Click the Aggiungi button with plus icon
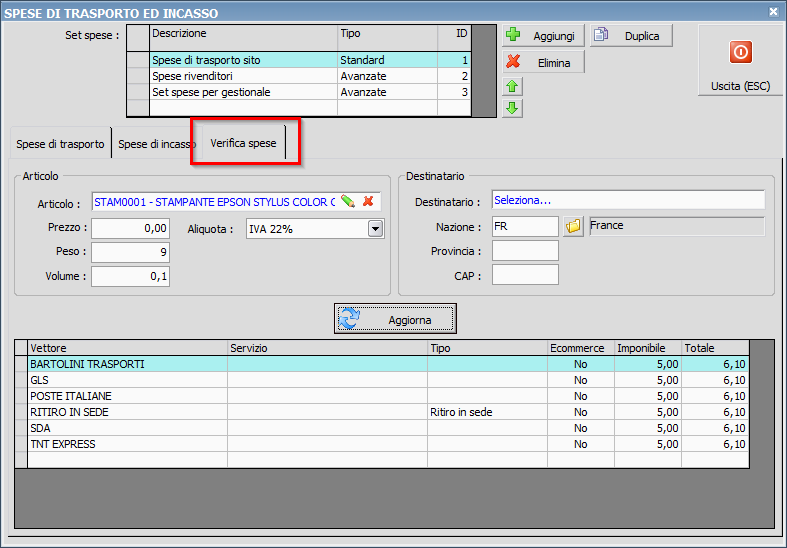Screen dimensions: 787x548 pos(543,36)
